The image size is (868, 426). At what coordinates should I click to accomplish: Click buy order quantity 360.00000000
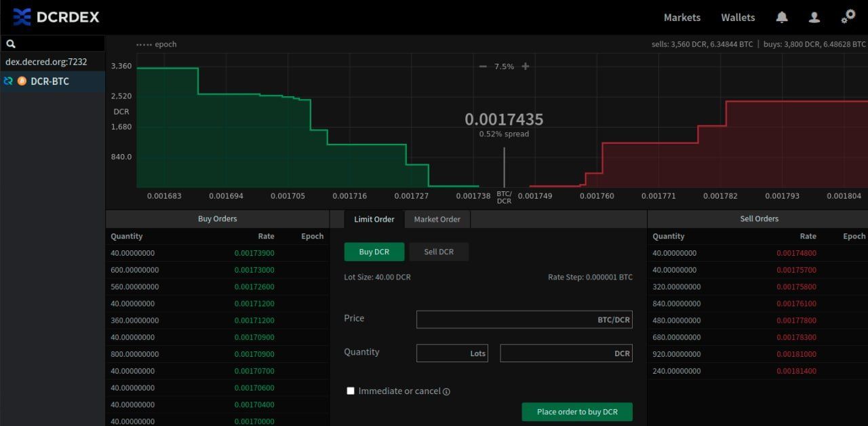[x=134, y=320]
